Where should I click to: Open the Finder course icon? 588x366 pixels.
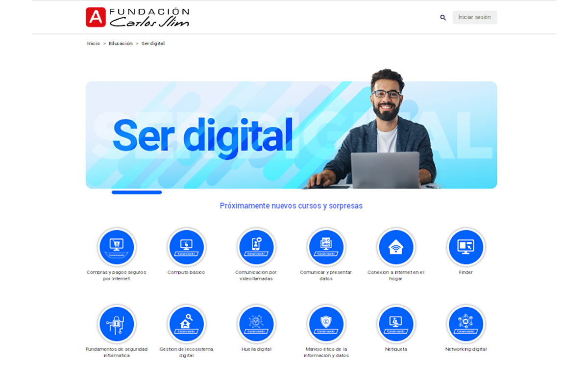[465, 247]
